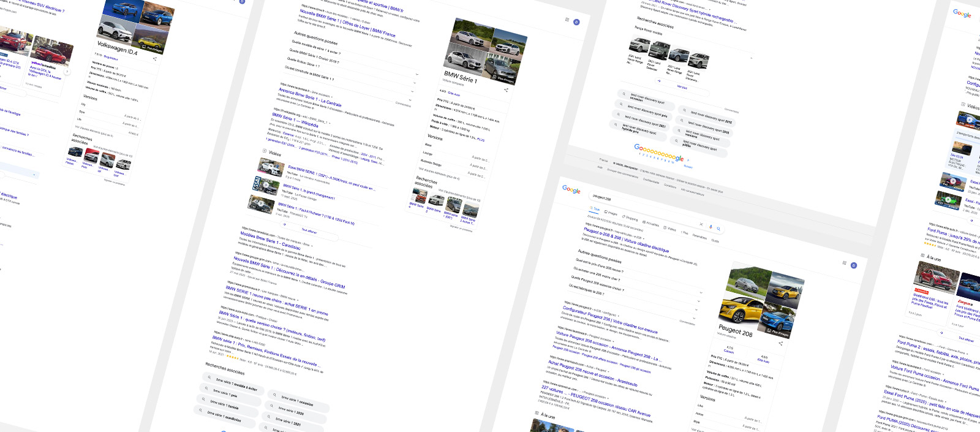Viewport: 980px width, 432px height.
Task: Open 'Achat Peugeot 208 neuve et occasion - Aramisauto' result
Action: (x=592, y=373)
